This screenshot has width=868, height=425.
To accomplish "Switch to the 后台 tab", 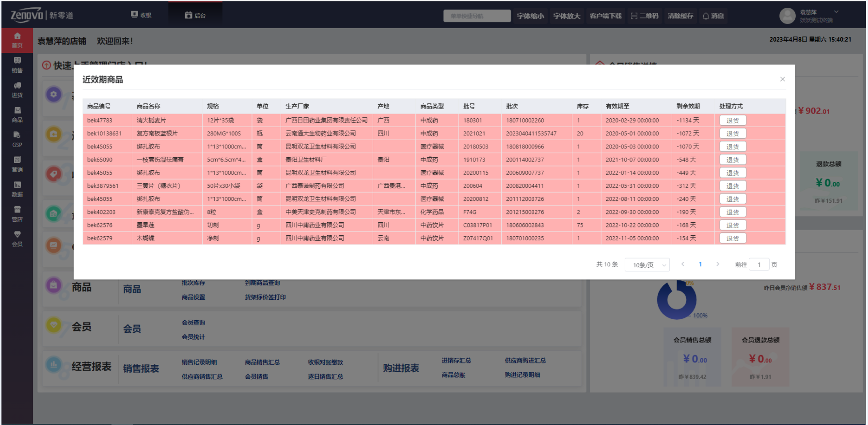I will pos(195,15).
